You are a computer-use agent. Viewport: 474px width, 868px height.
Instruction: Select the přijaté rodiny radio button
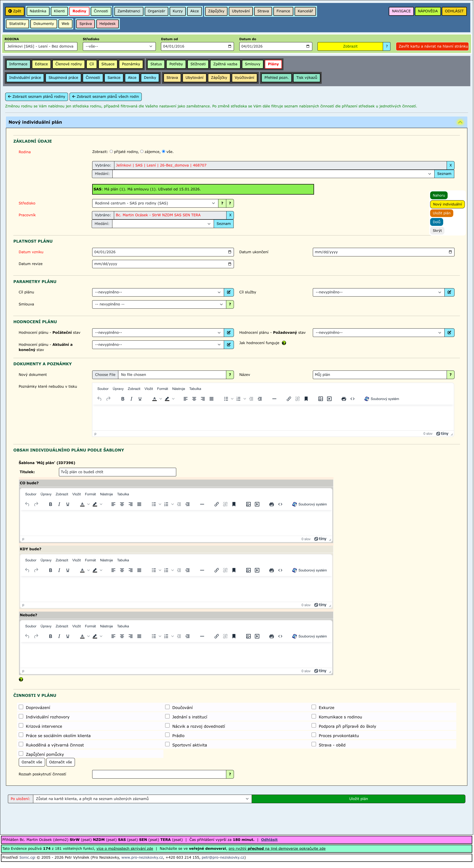[111, 152]
